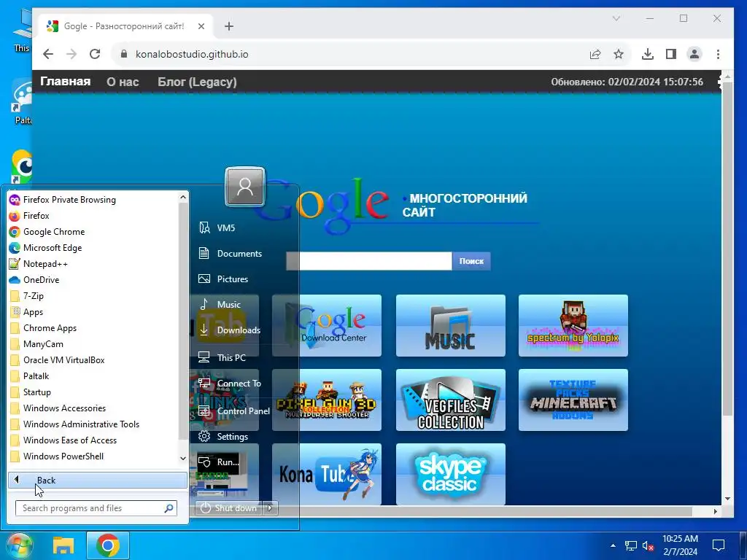Open Settings from the Start menu
The height and width of the screenshot is (560, 747).
224,437
